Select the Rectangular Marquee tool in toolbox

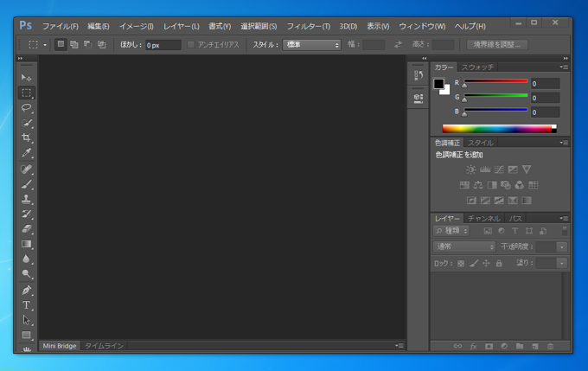click(x=26, y=93)
